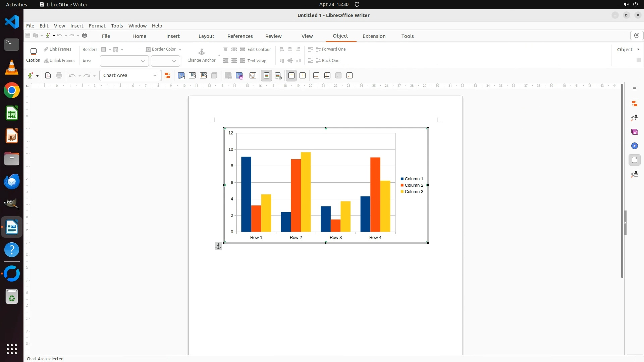
Task: Expand the Chart Area element dropdown
Action: [x=155, y=76]
